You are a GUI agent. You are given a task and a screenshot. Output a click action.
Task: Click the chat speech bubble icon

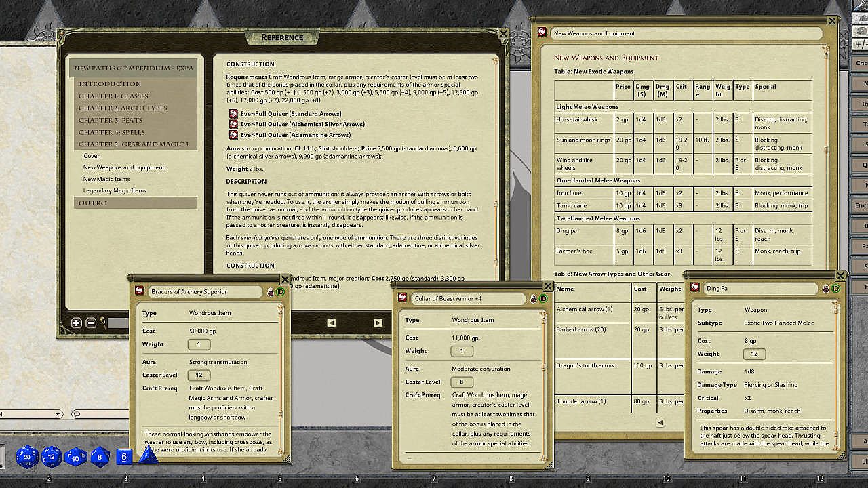77,414
